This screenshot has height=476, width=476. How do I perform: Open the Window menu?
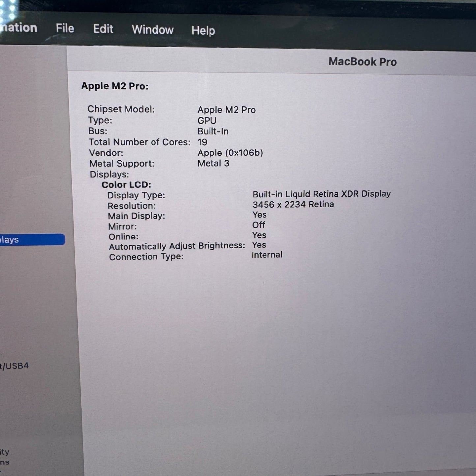tap(153, 30)
